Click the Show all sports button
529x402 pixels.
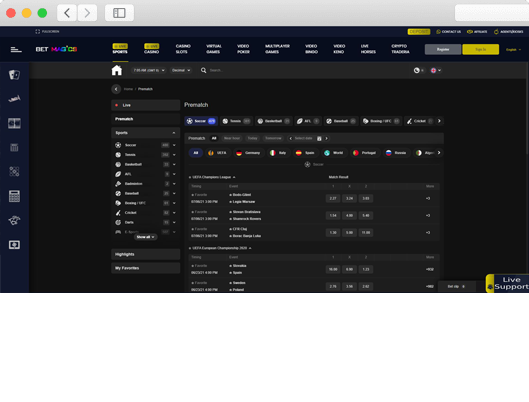(x=145, y=237)
